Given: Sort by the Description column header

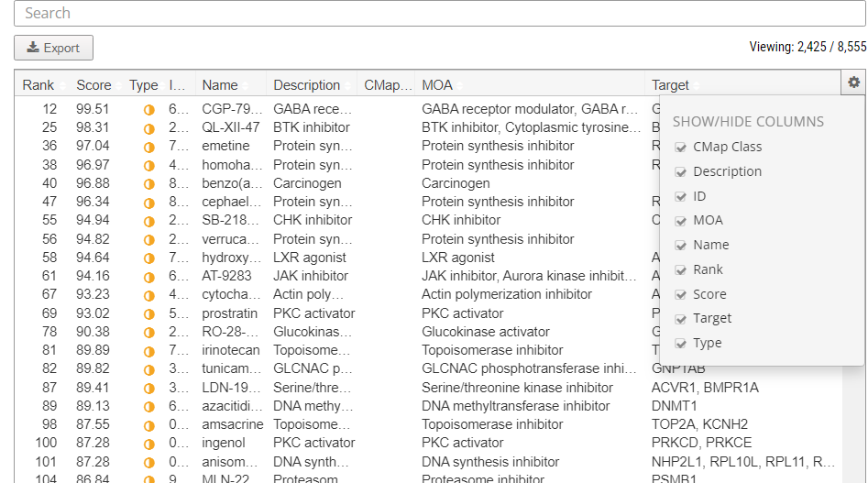Looking at the screenshot, I should click(x=306, y=85).
